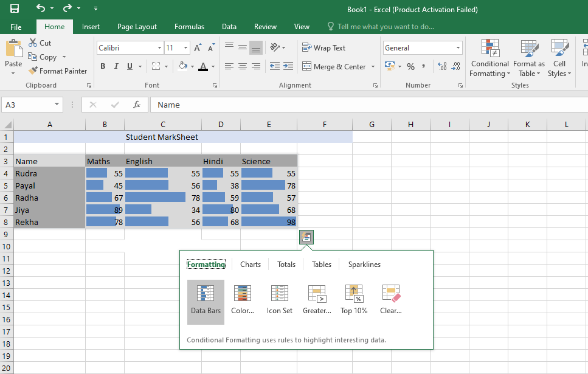Click the Format Painter tool

click(58, 71)
